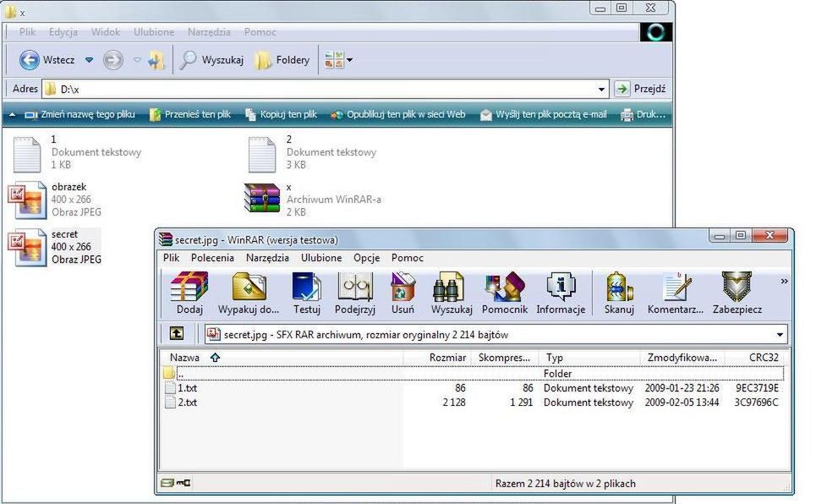Sort by the CRC32 column header
816x504 pixels.
click(x=754, y=357)
